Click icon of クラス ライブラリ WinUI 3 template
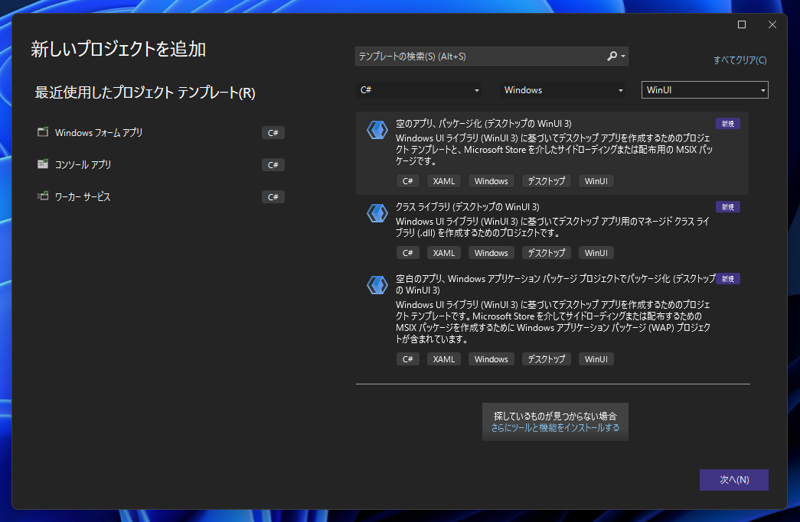The image size is (800, 522). [377, 213]
